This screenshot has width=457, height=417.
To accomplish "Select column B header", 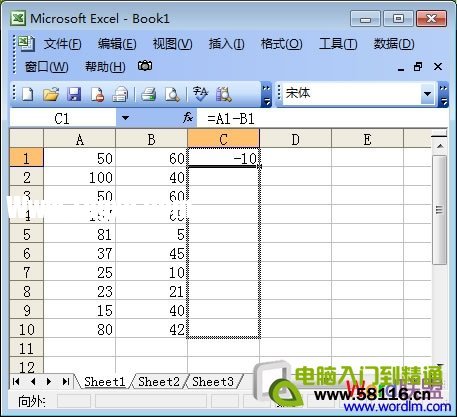I will tap(151, 139).
